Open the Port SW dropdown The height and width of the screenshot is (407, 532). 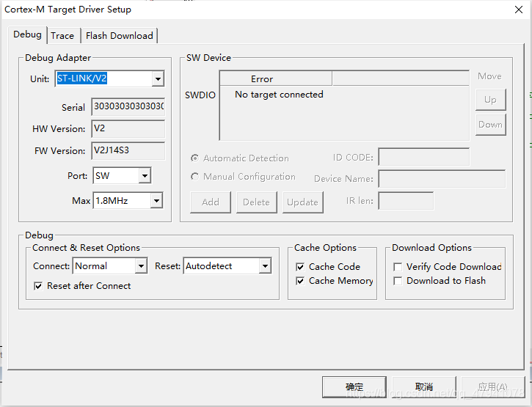click(x=145, y=176)
